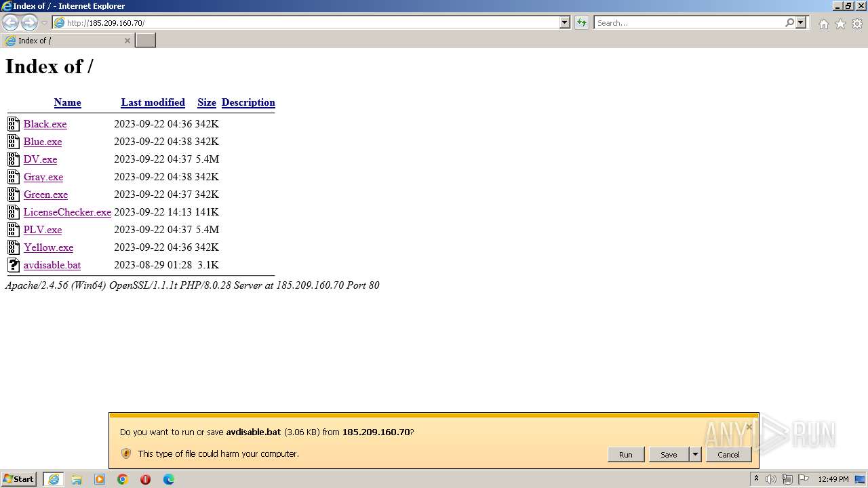
Task: Click the unknown file icon beside avdisable.bat
Action: point(14,264)
